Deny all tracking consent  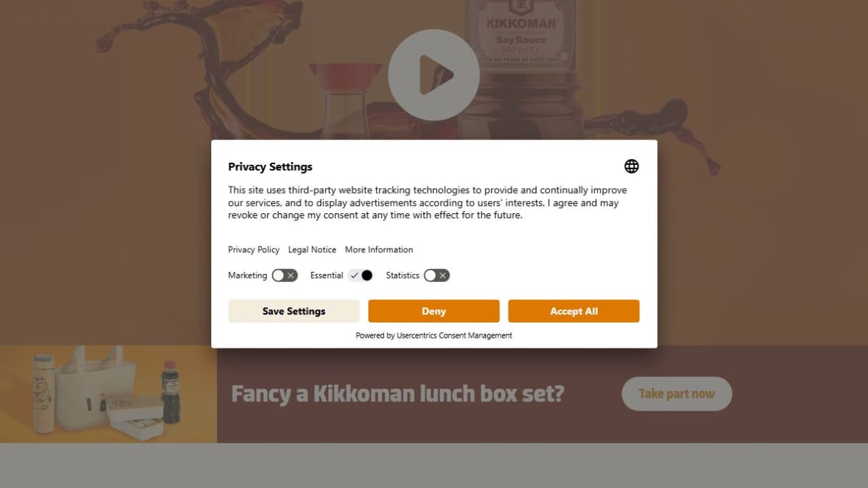pyautogui.click(x=434, y=311)
